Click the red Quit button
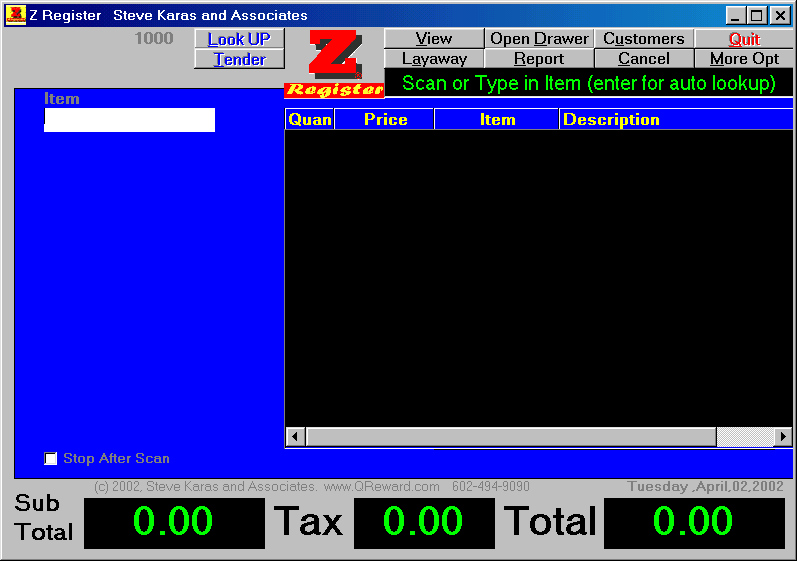 (744, 38)
